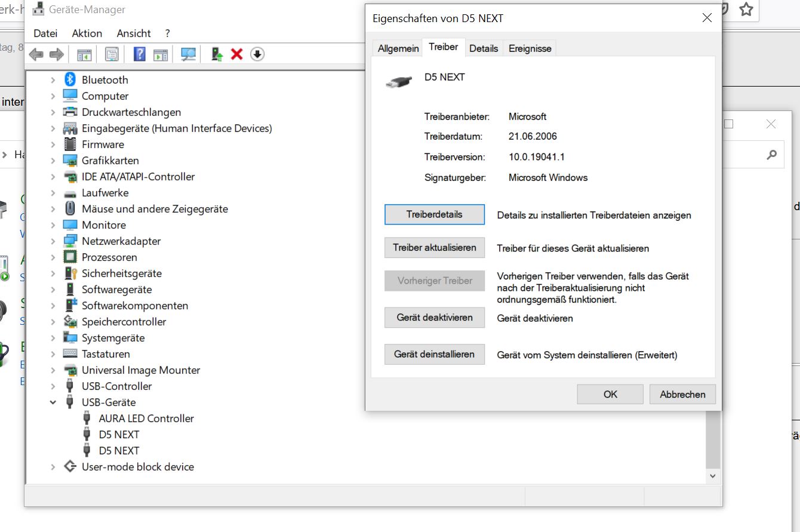This screenshot has width=800, height=532.
Task: Click the Tastaturen keyboard icon
Action: [x=70, y=353]
